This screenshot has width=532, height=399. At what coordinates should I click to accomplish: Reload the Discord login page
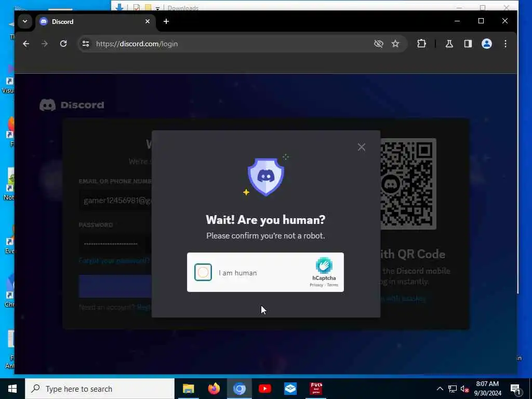click(x=63, y=44)
